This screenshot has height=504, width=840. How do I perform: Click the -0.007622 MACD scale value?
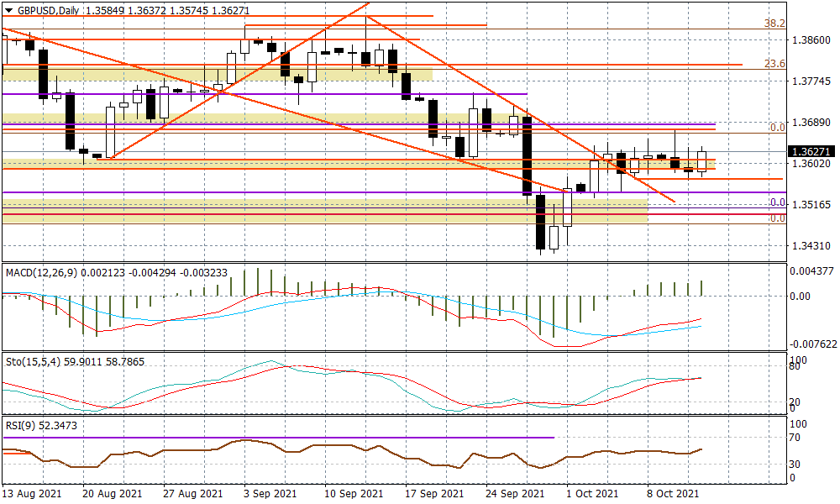coord(812,344)
